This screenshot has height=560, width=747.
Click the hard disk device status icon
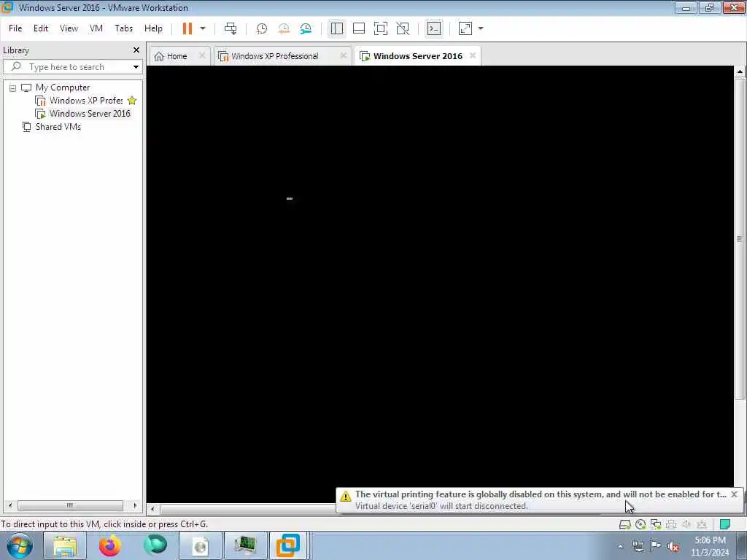pos(624,525)
